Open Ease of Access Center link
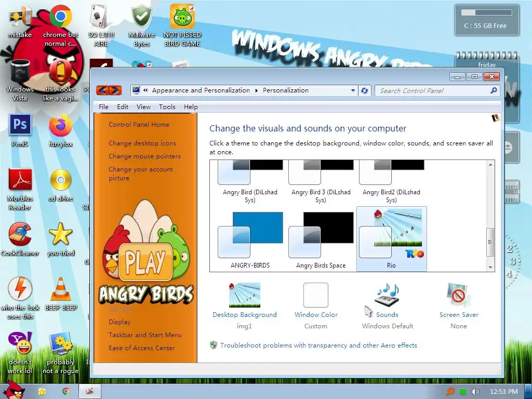Screen dimensions: 532x399 [x=142, y=348]
